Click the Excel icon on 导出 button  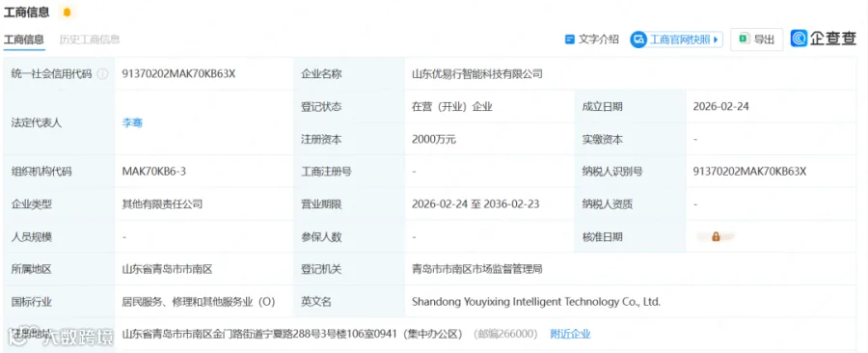(x=744, y=40)
